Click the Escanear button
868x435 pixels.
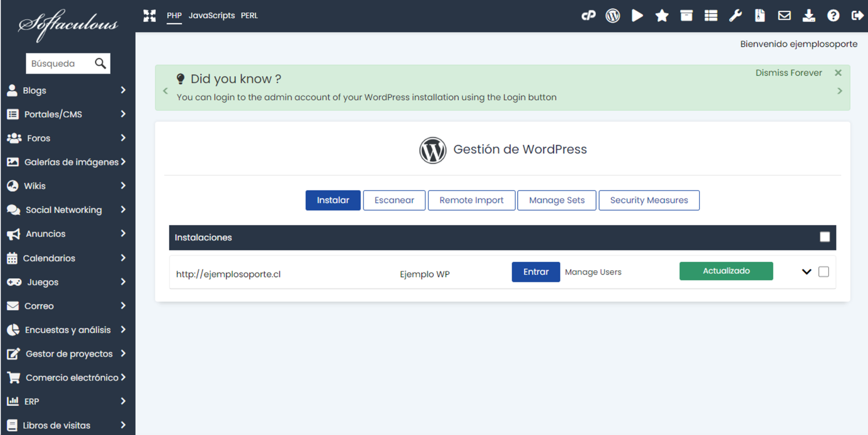(x=394, y=200)
